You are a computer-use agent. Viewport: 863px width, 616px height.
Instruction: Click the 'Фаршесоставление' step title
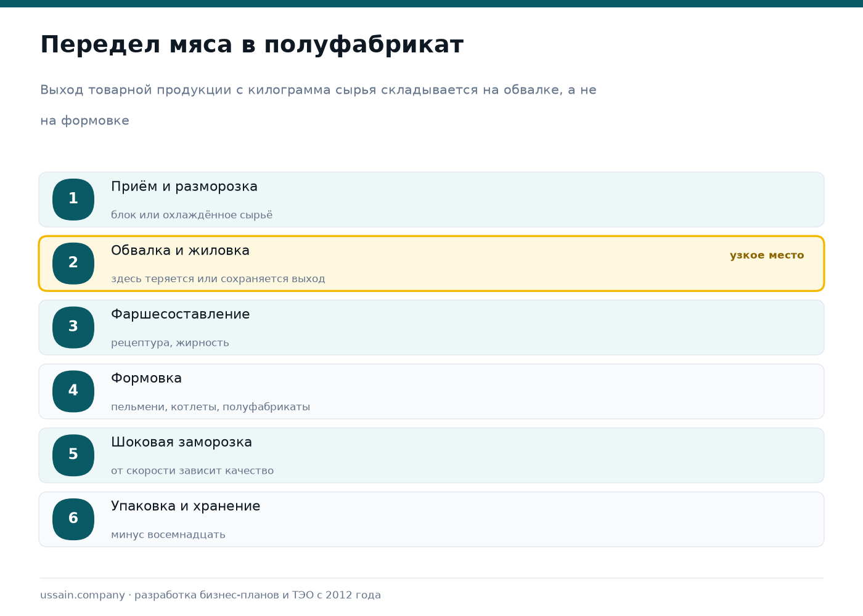(x=181, y=315)
